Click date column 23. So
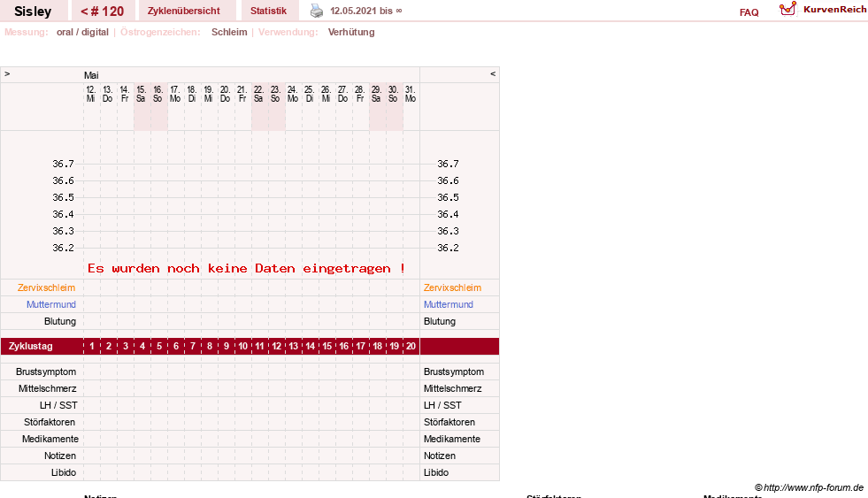This screenshot has width=868, height=498. 275,94
